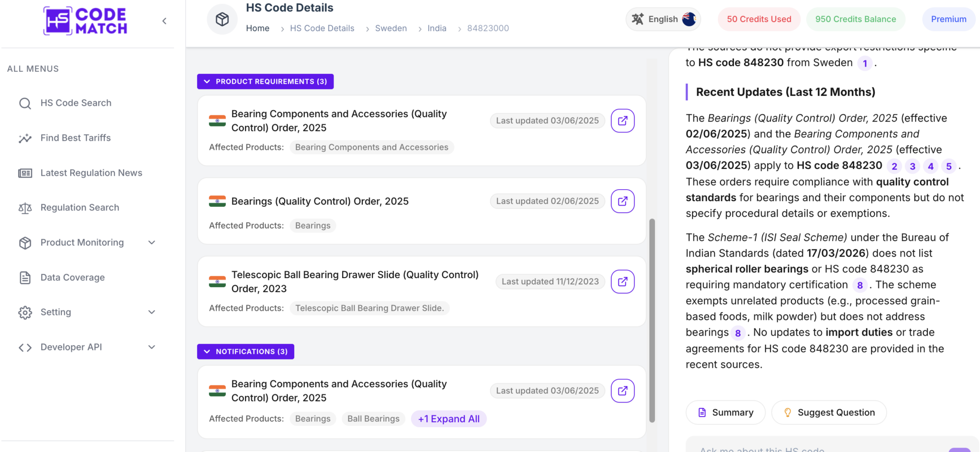The width and height of the screenshot is (980, 452).
Task: Click the package box icon near the page title
Action: (222, 20)
